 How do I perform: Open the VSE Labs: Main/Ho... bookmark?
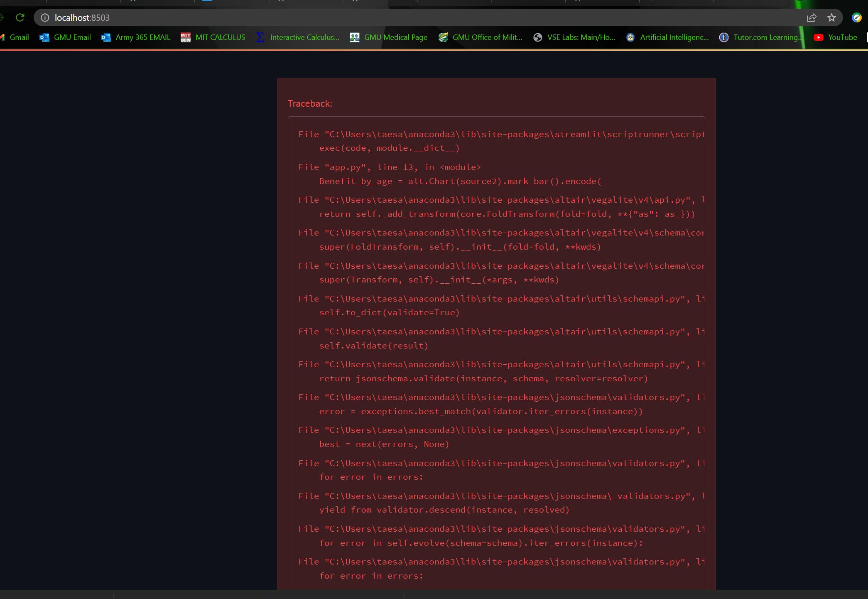tap(574, 37)
